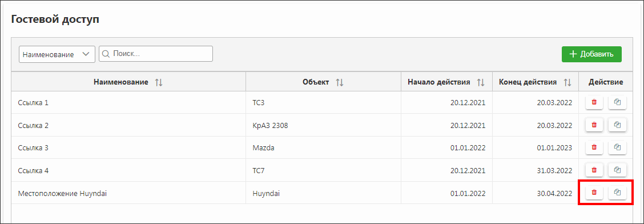Delete the Ссылка 2 entry
This screenshot has width=644, height=224.
[x=594, y=125]
